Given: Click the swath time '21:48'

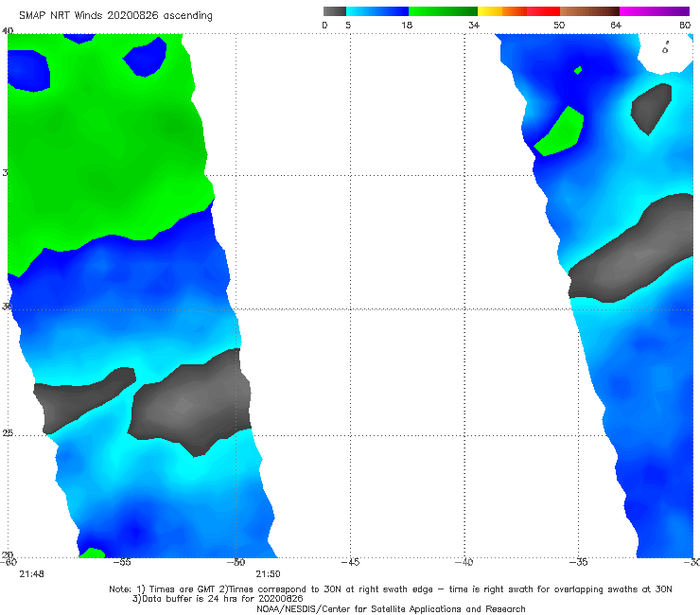Looking at the screenshot, I should [x=32, y=574].
